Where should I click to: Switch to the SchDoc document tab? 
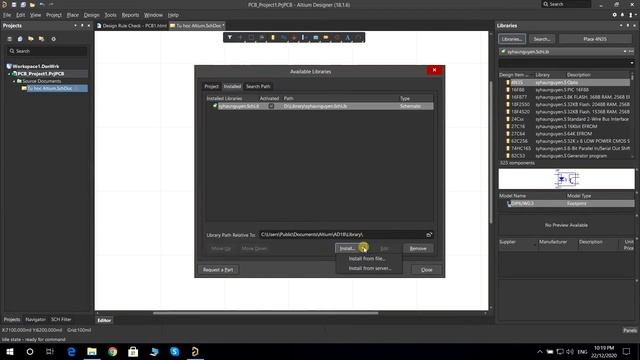(x=197, y=26)
